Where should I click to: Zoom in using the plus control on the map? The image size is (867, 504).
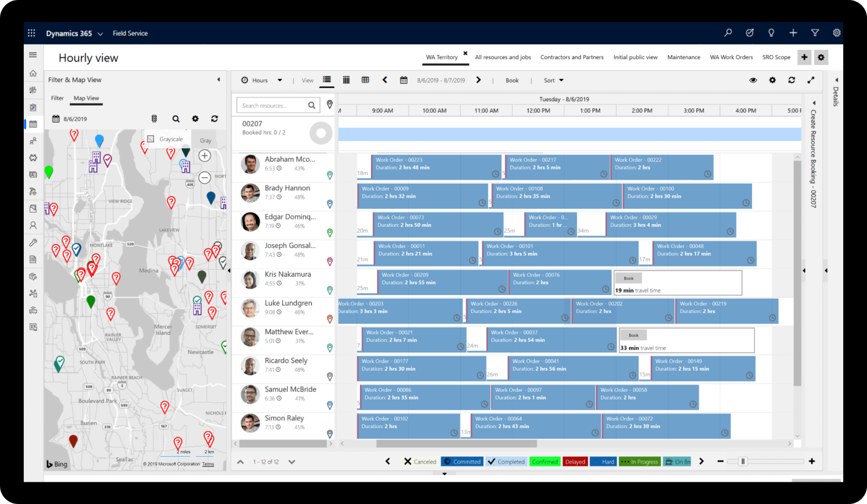[x=204, y=155]
